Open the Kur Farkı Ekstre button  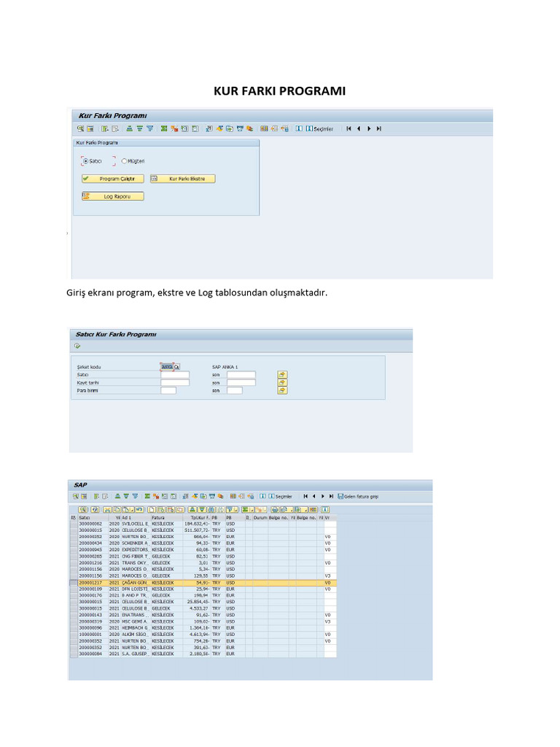pos(183,179)
